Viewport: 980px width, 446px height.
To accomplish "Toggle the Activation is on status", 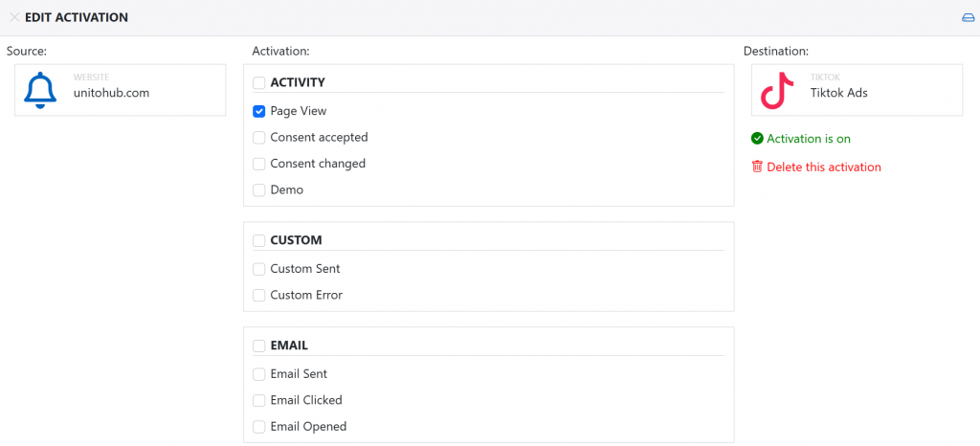I will pyautogui.click(x=809, y=139).
